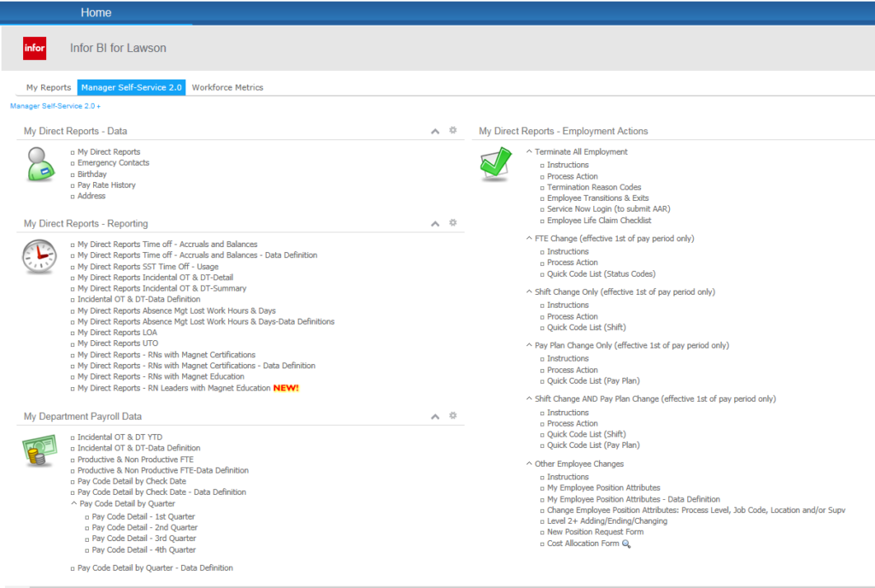
Task: Click the green checkmark Employment Actions icon
Action: pyautogui.click(x=496, y=164)
